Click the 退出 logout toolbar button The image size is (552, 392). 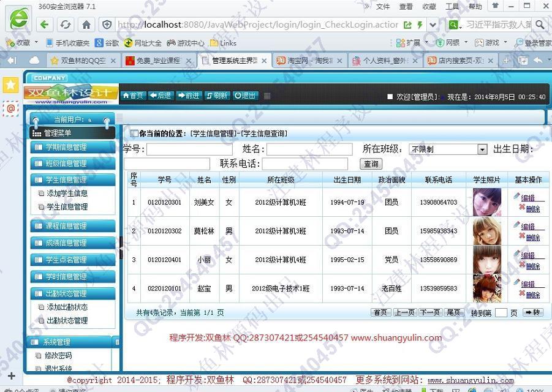pos(245,96)
